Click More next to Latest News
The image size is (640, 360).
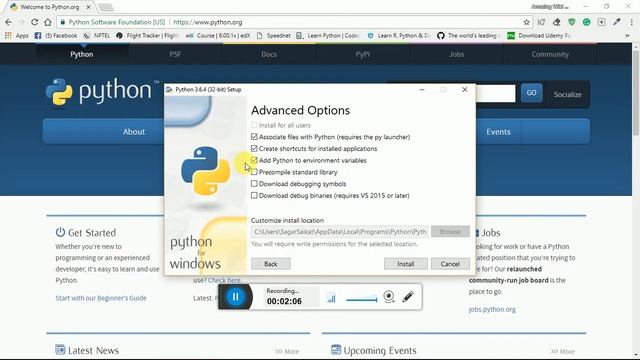[288, 351]
